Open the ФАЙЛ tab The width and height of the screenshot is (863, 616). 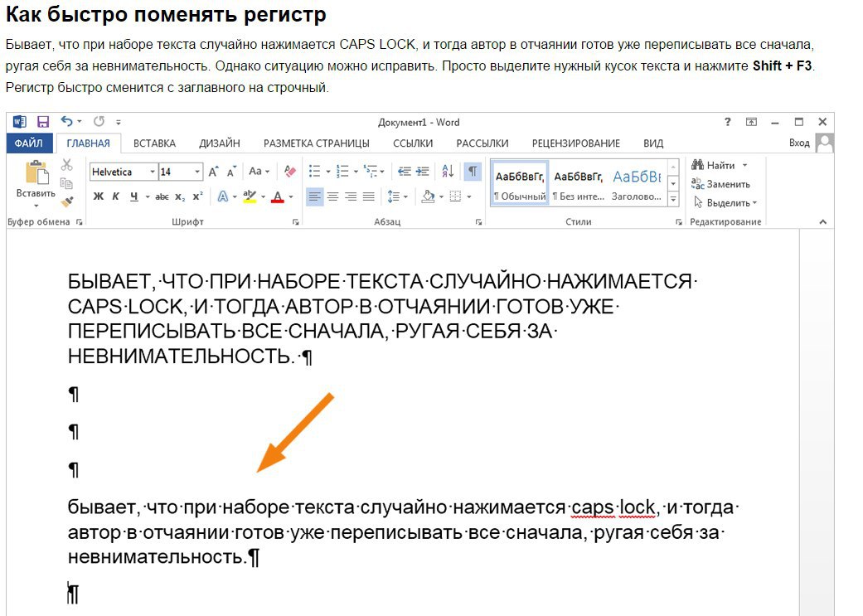coord(29,143)
